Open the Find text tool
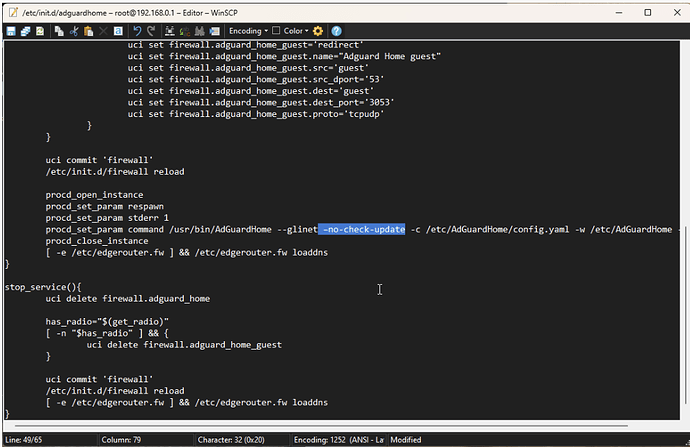Viewport: 690px width, 447px height. 171,31
